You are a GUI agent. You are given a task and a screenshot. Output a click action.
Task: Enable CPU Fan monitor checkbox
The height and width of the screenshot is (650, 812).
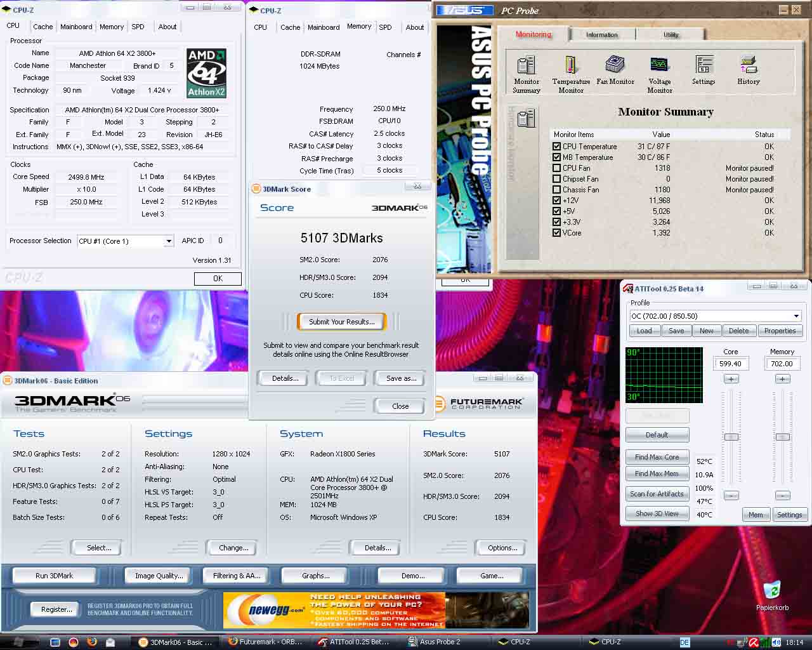pyautogui.click(x=556, y=168)
